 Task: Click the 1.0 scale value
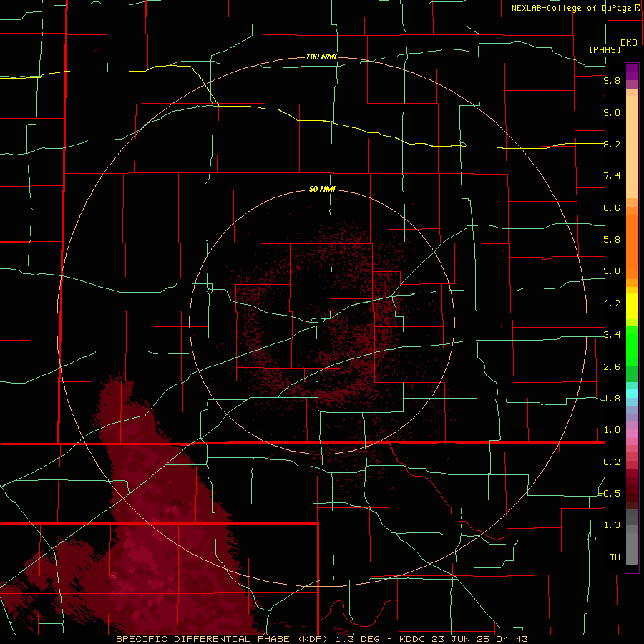(x=612, y=430)
